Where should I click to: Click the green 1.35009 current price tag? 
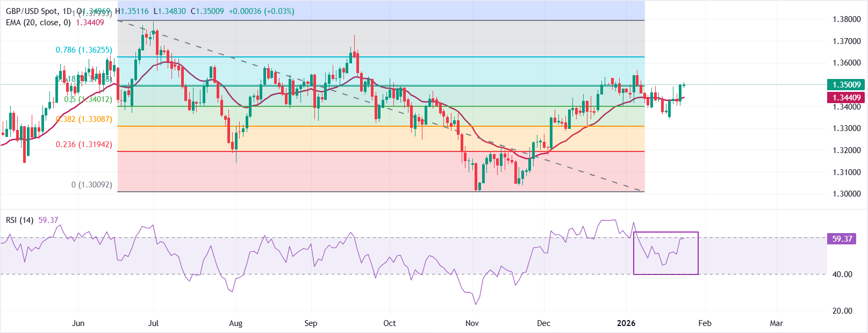click(847, 85)
